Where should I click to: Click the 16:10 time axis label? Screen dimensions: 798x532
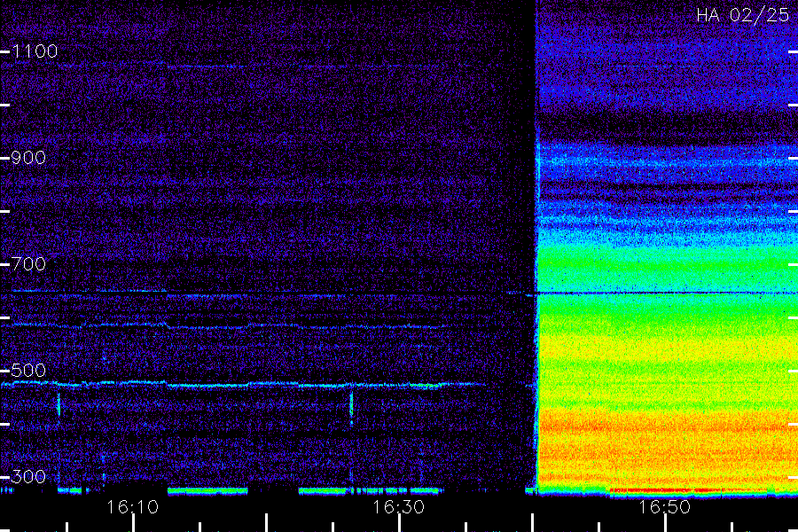coord(132,507)
